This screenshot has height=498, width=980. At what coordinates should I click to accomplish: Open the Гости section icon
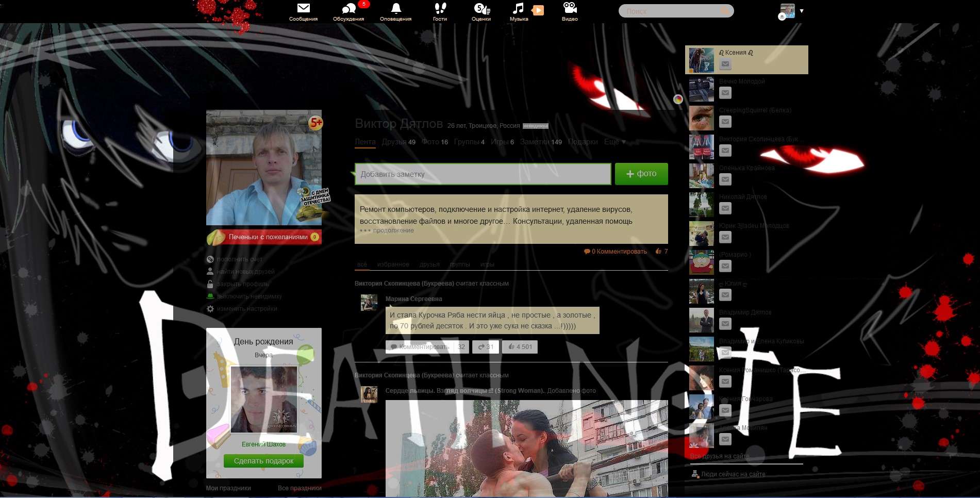[x=439, y=8]
